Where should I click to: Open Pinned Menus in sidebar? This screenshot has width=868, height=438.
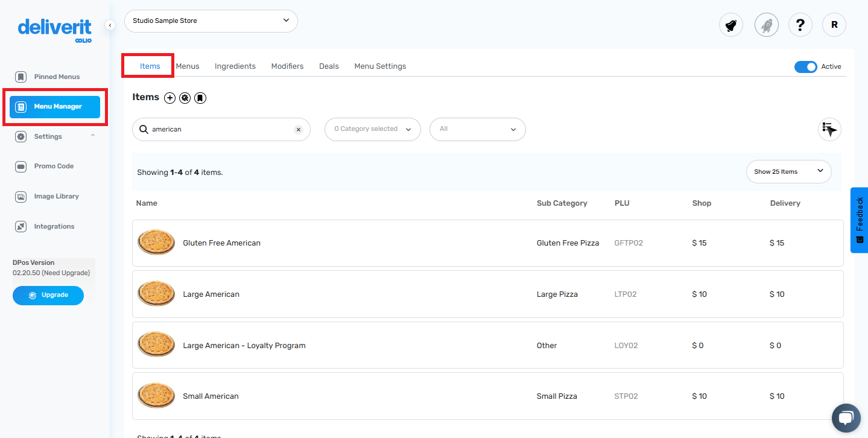(x=57, y=77)
